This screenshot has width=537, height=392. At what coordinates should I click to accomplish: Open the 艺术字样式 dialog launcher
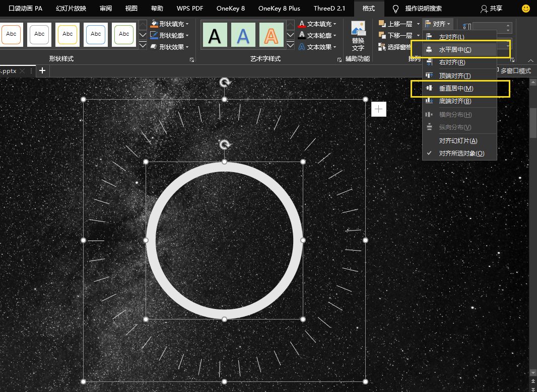click(x=340, y=60)
